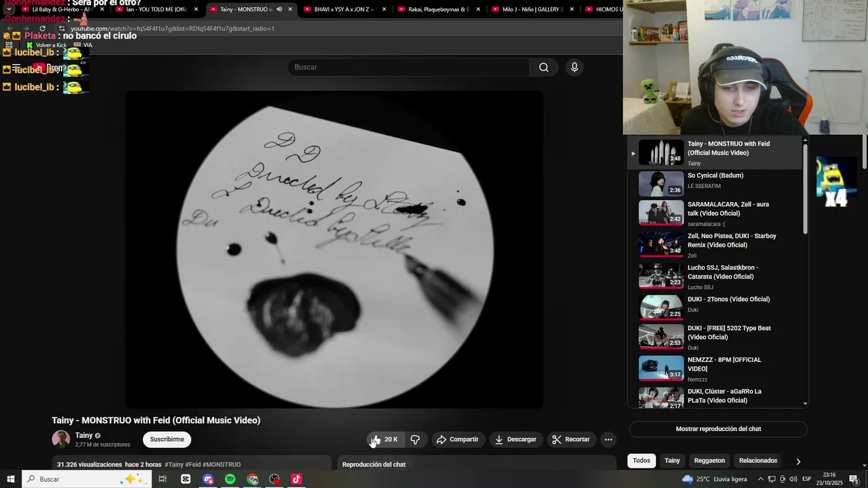
Task: Close the Lil Baby & G-Herbo tab
Action: [102, 9]
